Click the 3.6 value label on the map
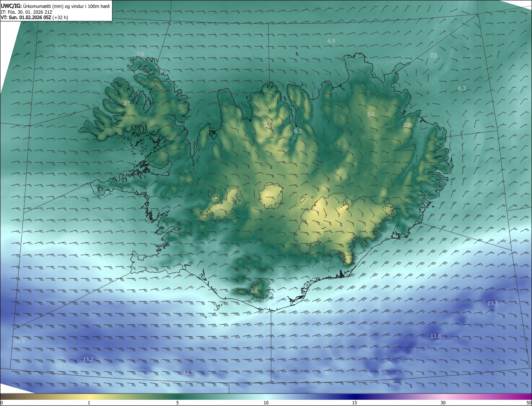The height and width of the screenshot is (406, 532). pyautogui.click(x=254, y=291)
